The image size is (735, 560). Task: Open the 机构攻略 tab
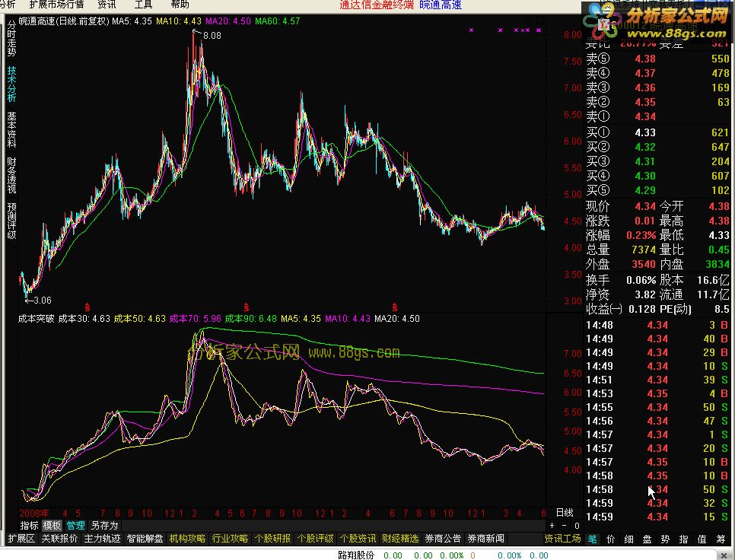coord(187,539)
